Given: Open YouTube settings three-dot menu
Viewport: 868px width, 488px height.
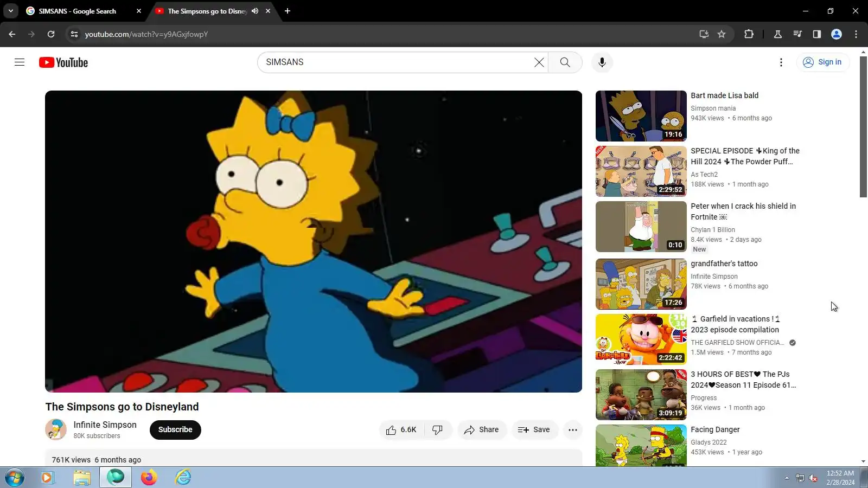Looking at the screenshot, I should (x=781, y=62).
